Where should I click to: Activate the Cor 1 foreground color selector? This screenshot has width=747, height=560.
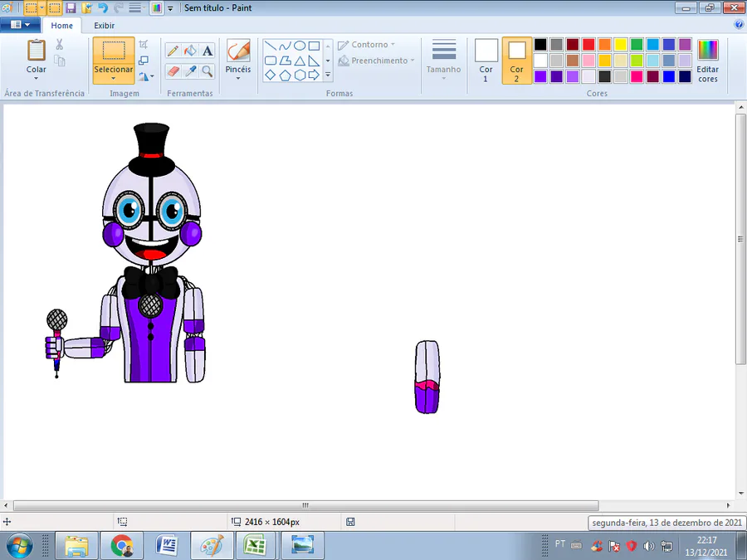pyautogui.click(x=486, y=61)
